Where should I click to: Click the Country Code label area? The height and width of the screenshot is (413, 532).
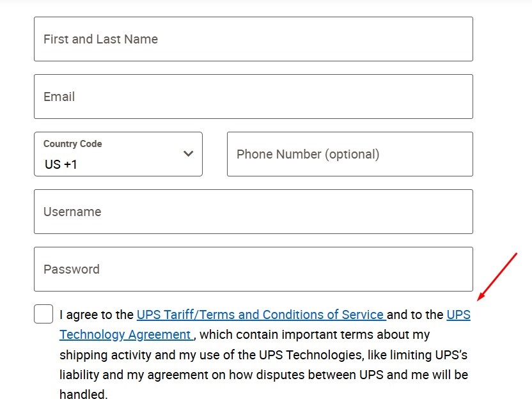[72, 144]
